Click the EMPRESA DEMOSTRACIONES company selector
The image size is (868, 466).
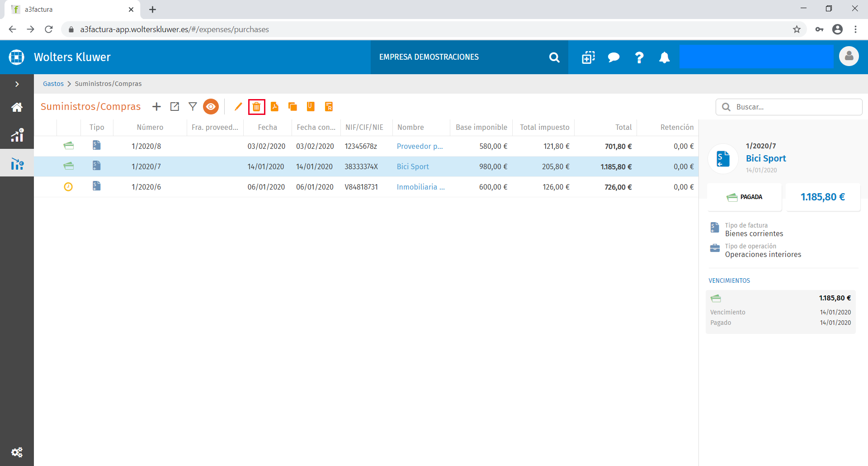point(469,57)
